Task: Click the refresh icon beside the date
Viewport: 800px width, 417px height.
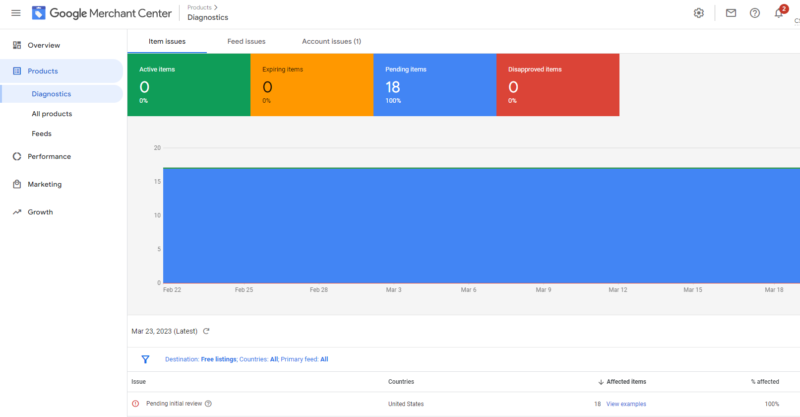Action: pos(206,330)
